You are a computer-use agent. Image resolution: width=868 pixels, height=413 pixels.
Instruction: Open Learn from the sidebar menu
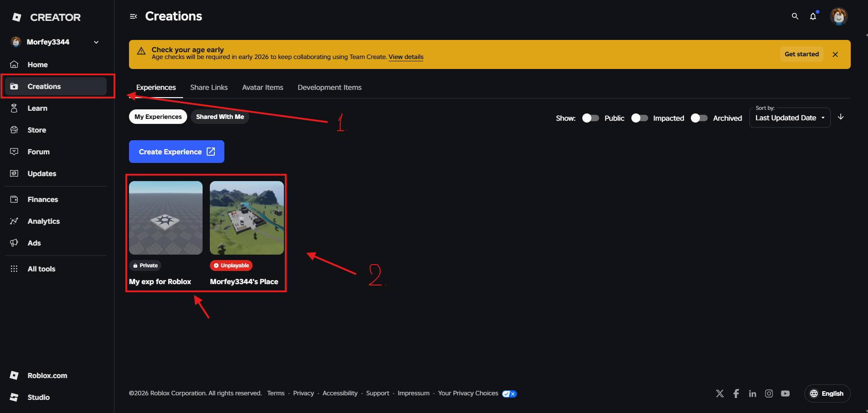pyautogui.click(x=55, y=108)
